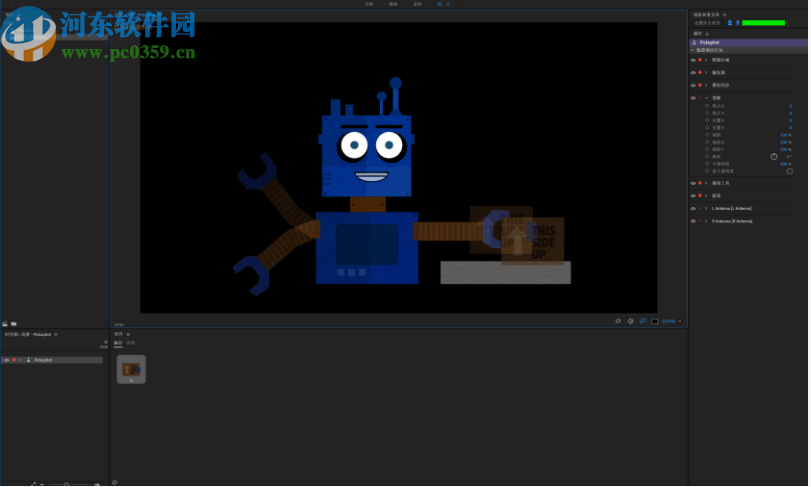Toggle record arm for Lip Sync behavior
This screenshot has height=487, width=811.
coord(700,85)
